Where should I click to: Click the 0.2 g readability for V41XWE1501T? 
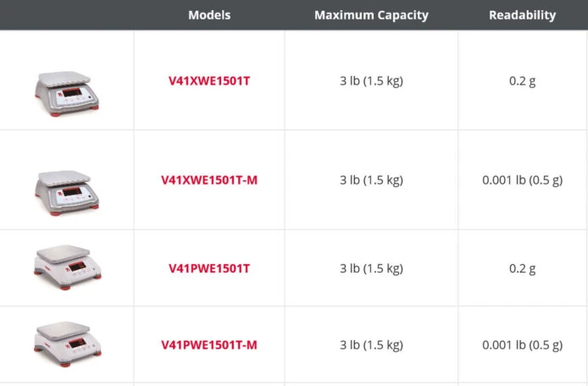(522, 81)
